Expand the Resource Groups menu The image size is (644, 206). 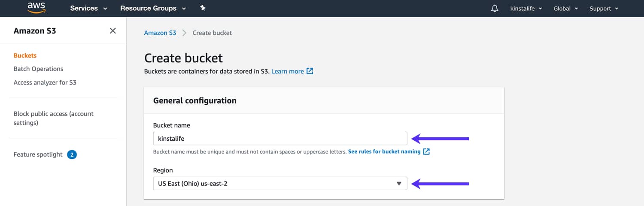point(153,8)
